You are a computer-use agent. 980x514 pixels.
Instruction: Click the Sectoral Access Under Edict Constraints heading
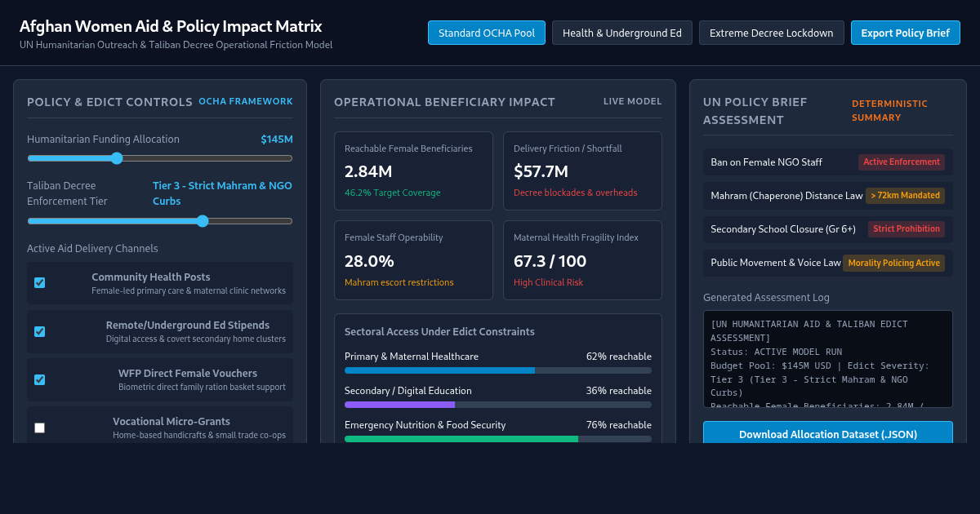tap(439, 332)
